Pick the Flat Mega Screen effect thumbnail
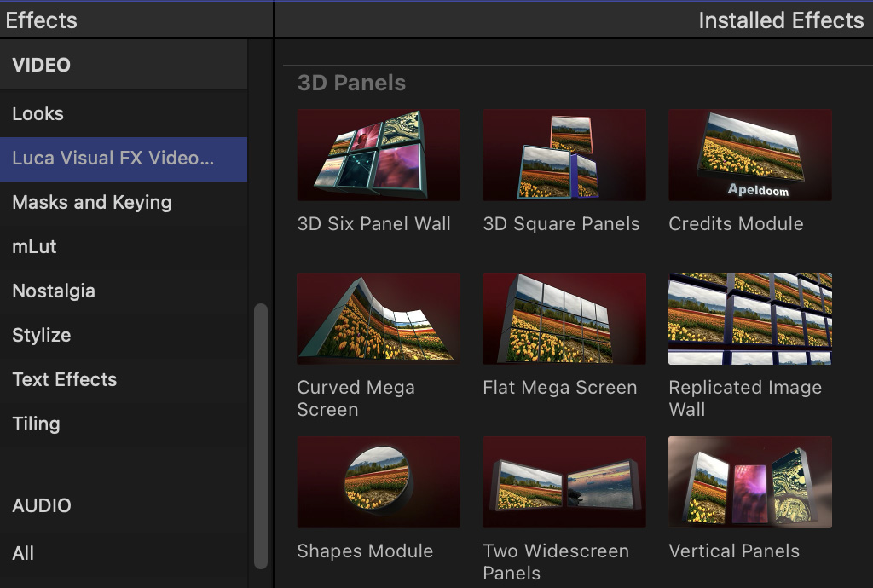Viewport: 873px width, 588px height. [x=564, y=318]
